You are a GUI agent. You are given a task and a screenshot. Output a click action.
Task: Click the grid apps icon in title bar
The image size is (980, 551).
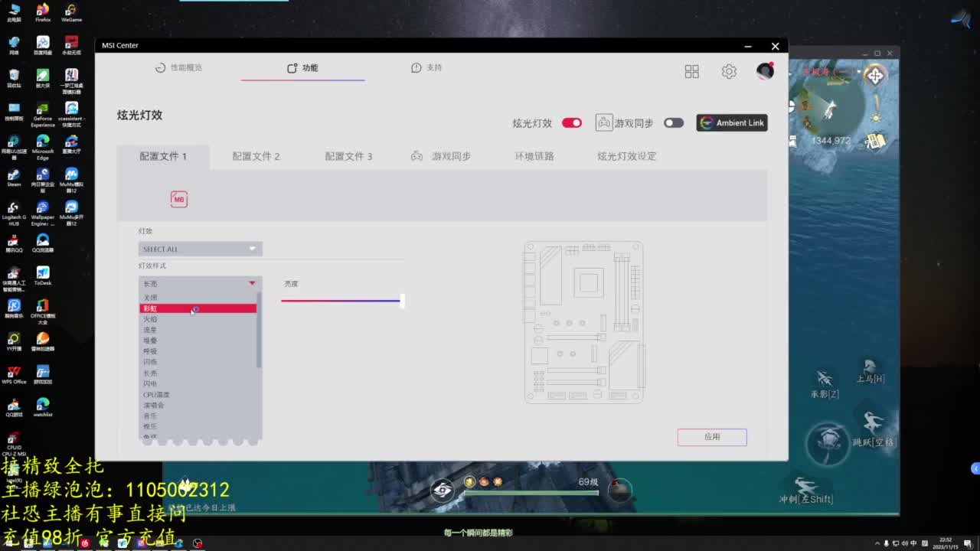691,71
